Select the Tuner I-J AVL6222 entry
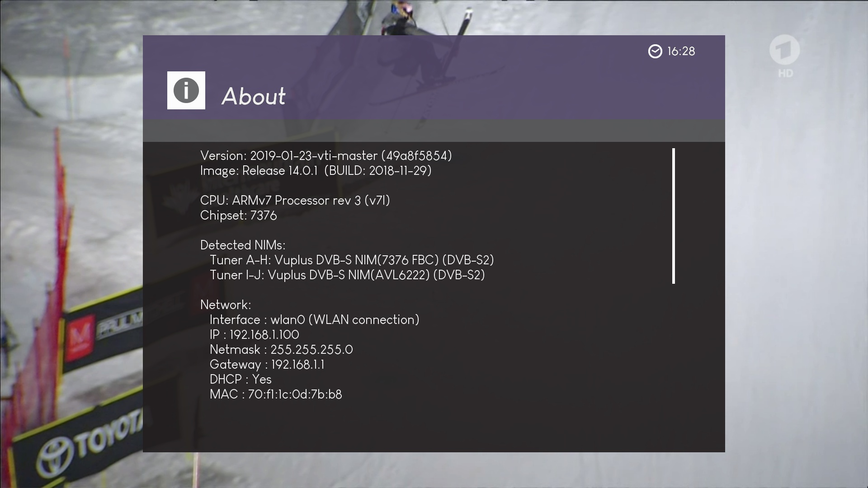 coord(347,275)
